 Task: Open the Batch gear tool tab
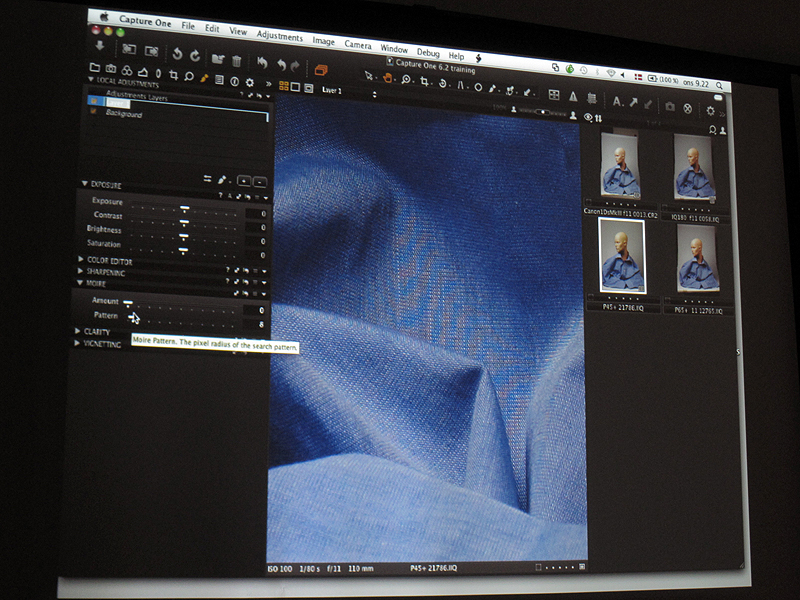click(x=249, y=82)
